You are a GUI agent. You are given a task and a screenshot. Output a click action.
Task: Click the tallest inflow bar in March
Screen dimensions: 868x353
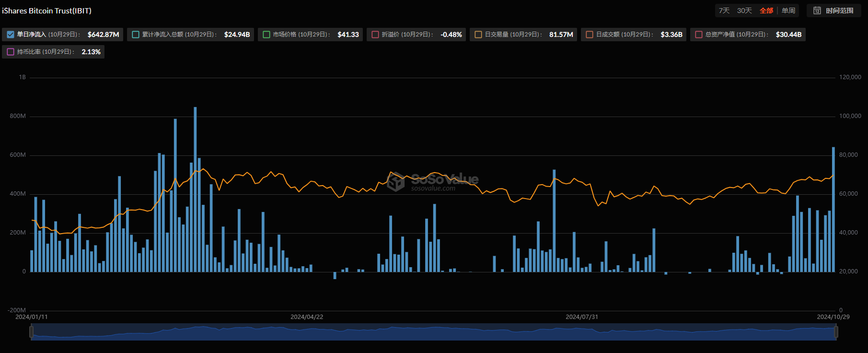[x=195, y=189]
